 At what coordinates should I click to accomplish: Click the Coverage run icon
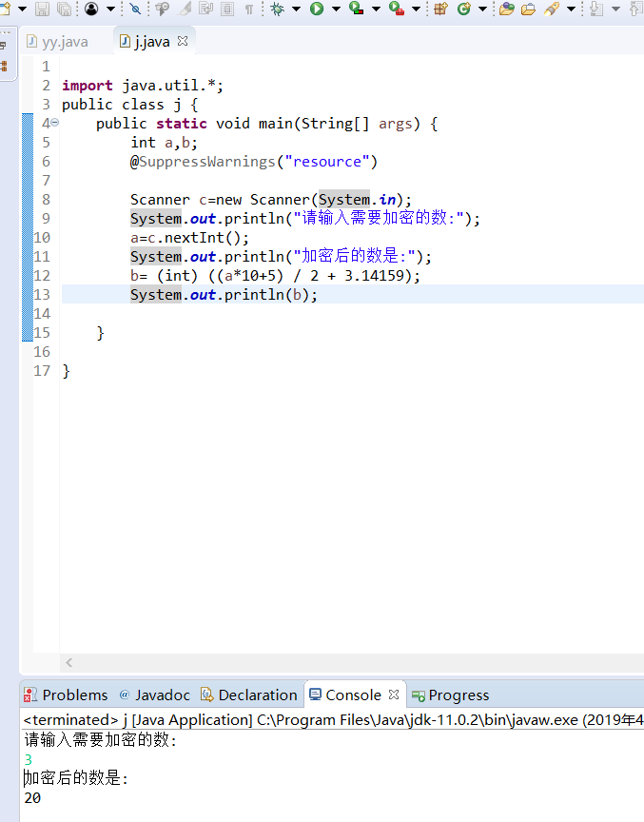click(x=357, y=9)
